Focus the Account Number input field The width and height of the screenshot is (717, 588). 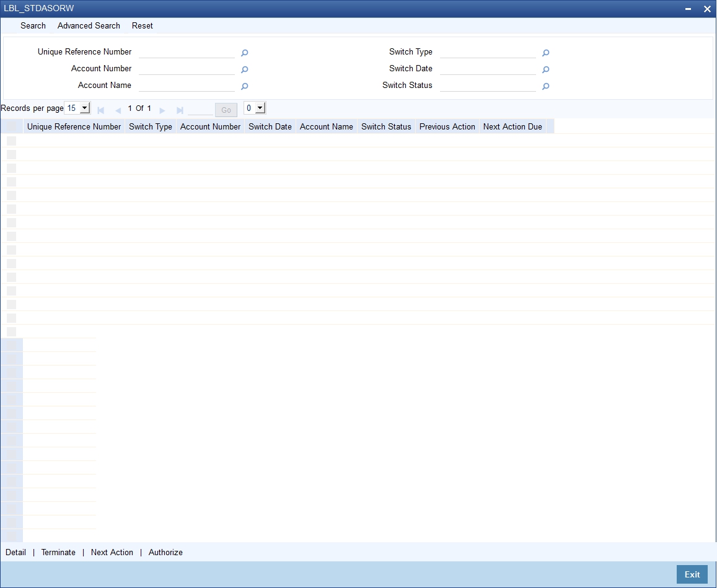pyautogui.click(x=187, y=69)
